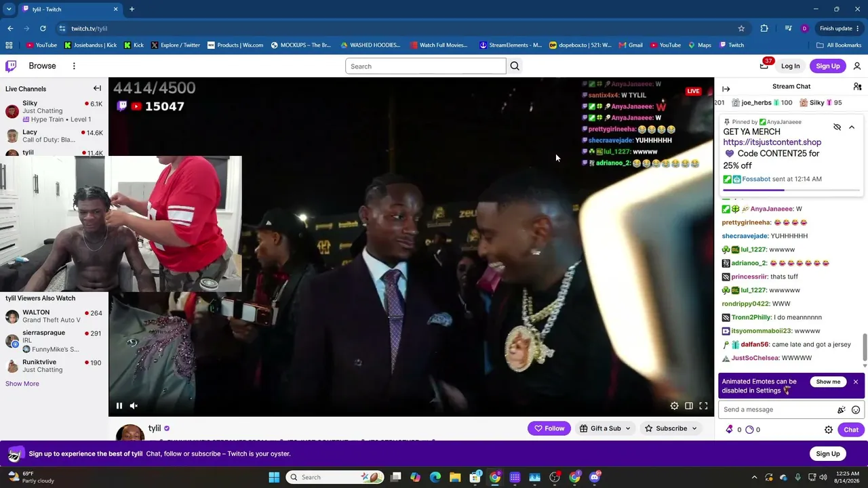This screenshot has width=868, height=488.
Task: Collapse the pinned message chevron
Action: 852,127
